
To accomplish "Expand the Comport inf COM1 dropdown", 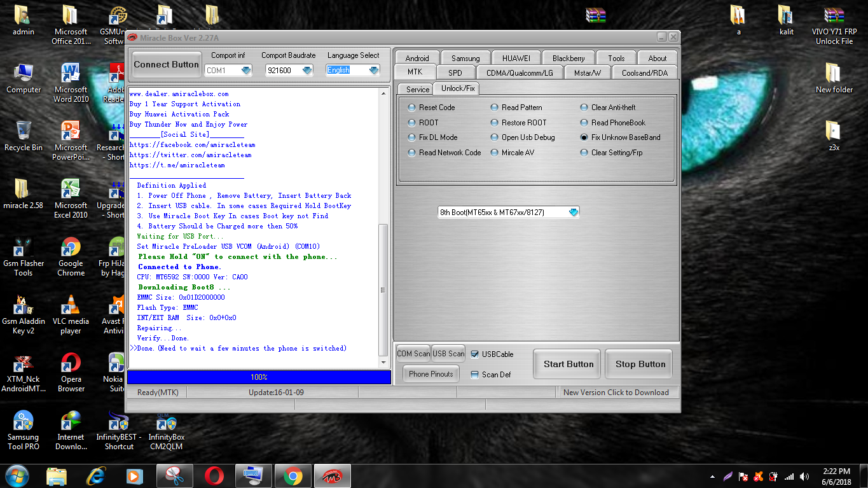I will pos(245,70).
